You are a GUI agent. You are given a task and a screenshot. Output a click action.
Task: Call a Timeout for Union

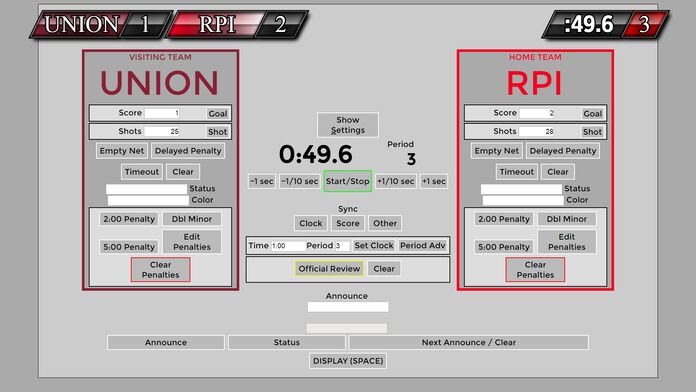pos(142,172)
